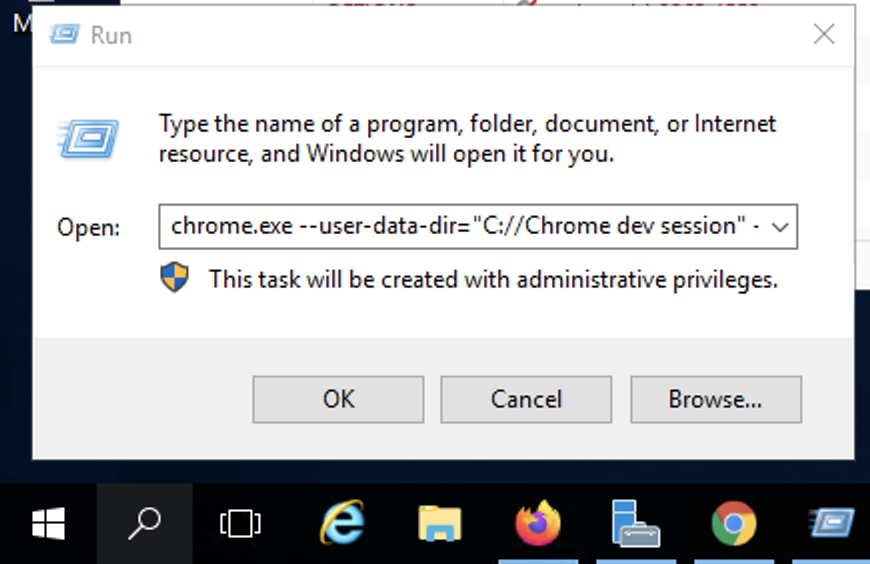Launch Firefox from the taskbar
This screenshot has height=564, width=870.
point(538,524)
